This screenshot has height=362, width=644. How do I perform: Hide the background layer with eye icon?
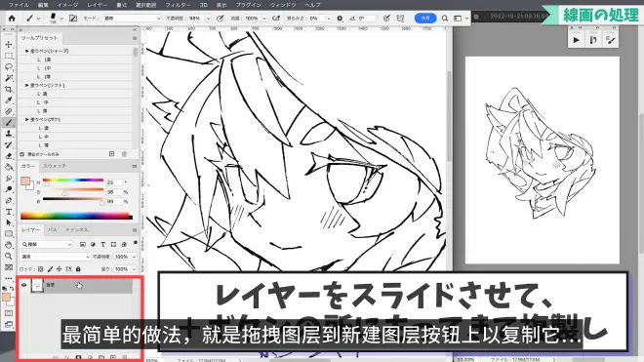[x=23, y=285]
